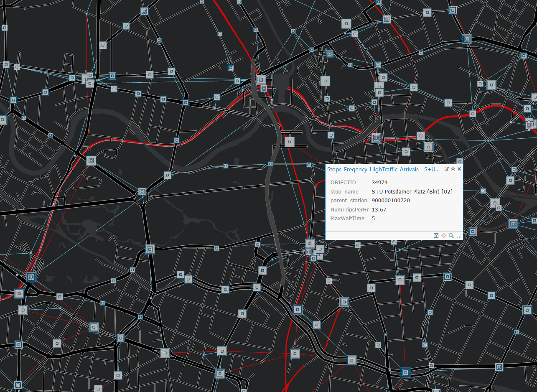Select the parent_station value 900000100720
The width and height of the screenshot is (537, 392).
click(x=391, y=201)
